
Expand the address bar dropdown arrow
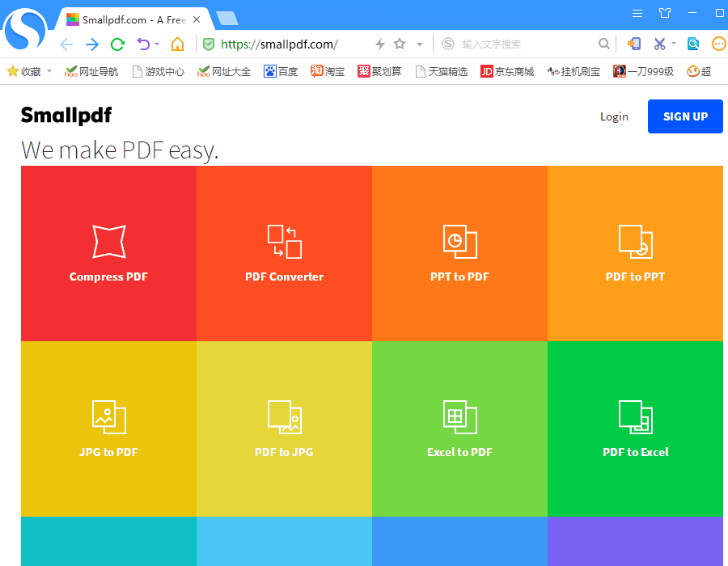[420, 44]
